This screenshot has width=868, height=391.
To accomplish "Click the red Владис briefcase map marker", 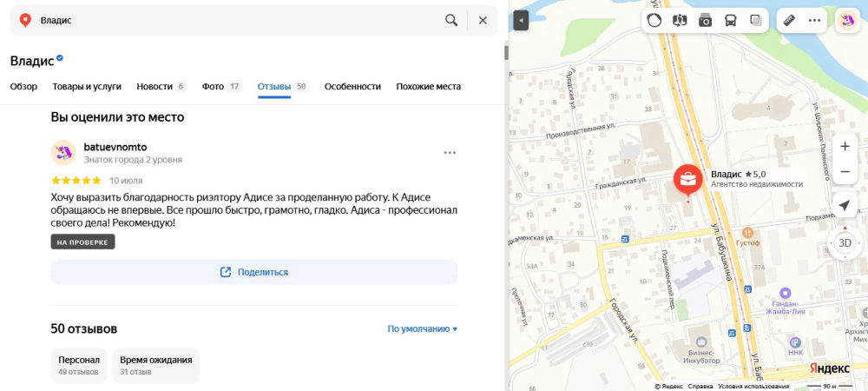I will click(688, 180).
